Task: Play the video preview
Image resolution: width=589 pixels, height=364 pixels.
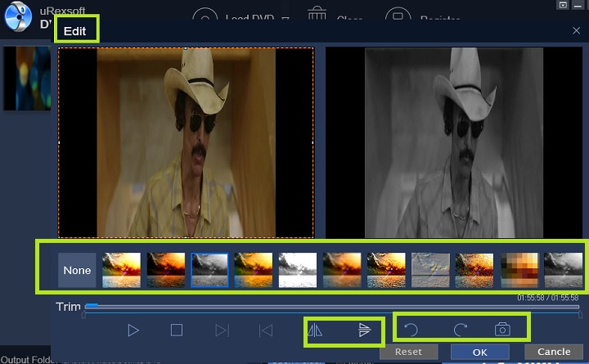Action: click(x=133, y=330)
